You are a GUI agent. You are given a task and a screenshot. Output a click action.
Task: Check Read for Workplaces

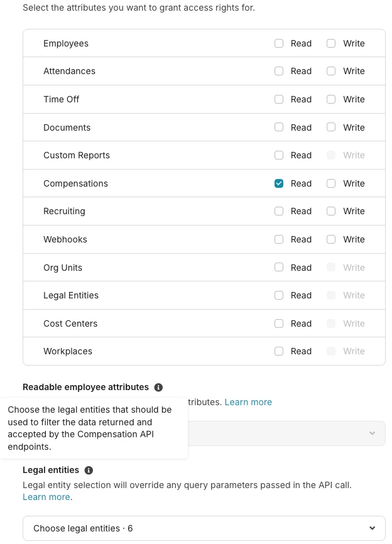pos(279,351)
